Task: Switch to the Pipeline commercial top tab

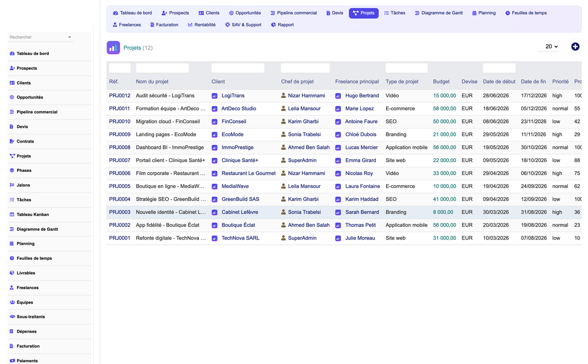Action: click(294, 13)
